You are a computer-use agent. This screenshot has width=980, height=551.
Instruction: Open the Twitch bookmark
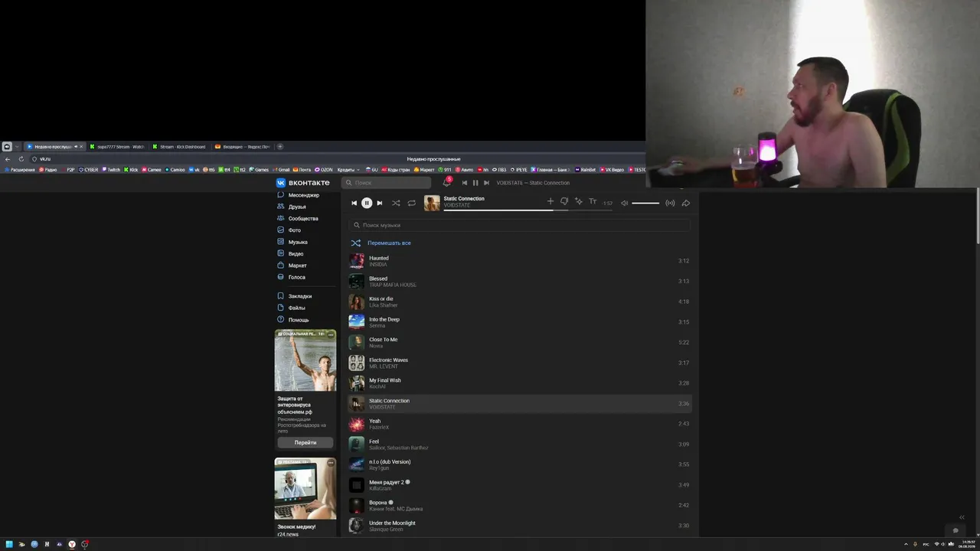coord(111,170)
